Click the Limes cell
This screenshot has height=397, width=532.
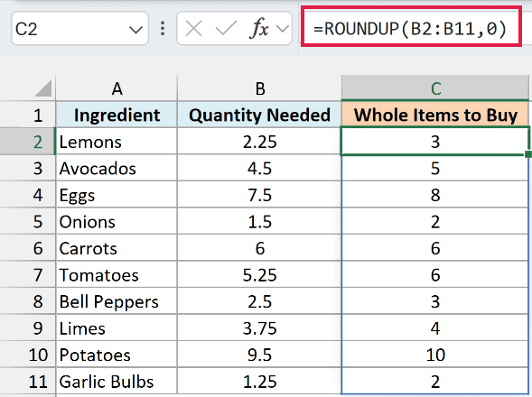tap(117, 328)
